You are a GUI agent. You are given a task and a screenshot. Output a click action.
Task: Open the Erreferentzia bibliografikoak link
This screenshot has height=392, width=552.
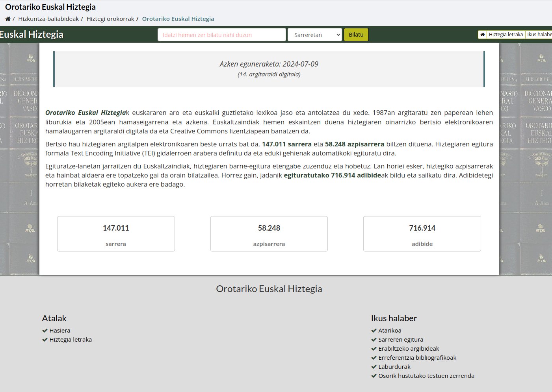pos(417,358)
